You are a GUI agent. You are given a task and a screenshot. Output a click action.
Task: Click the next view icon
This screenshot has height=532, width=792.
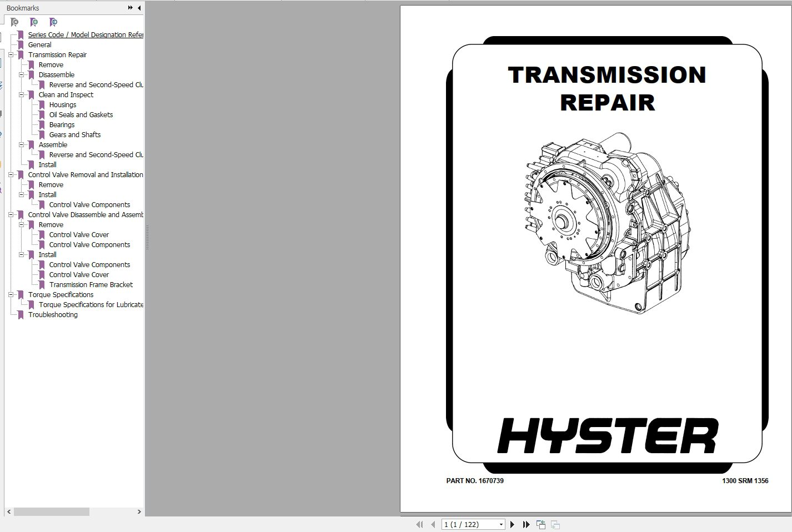(555, 524)
